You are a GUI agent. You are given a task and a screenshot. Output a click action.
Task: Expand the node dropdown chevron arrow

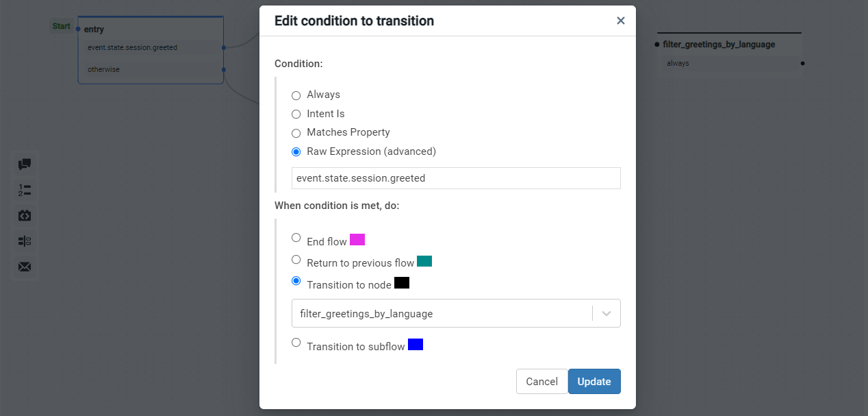(606, 313)
